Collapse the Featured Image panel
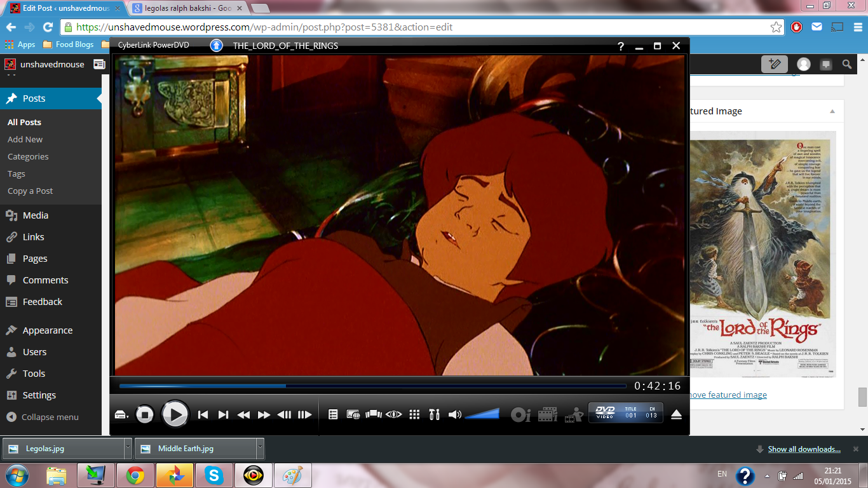868x488 pixels. coord(832,111)
